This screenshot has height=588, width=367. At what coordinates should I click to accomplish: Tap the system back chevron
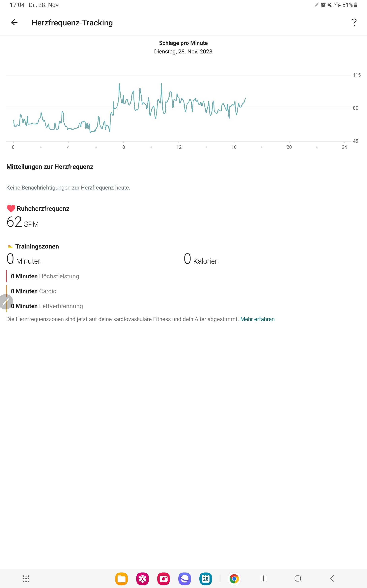[x=332, y=578]
